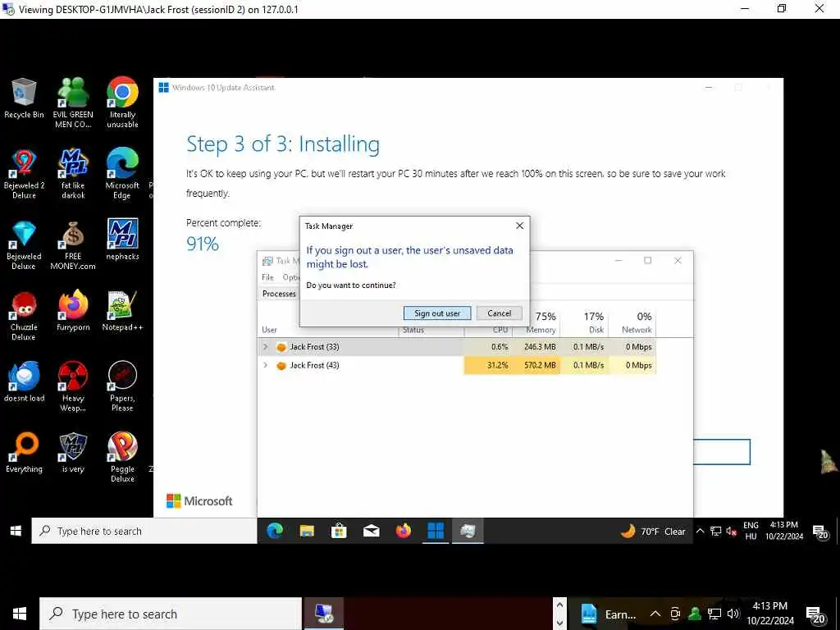This screenshot has width=840, height=630.
Task: Click the muted volume icon in the remote tray
Action: 732,531
